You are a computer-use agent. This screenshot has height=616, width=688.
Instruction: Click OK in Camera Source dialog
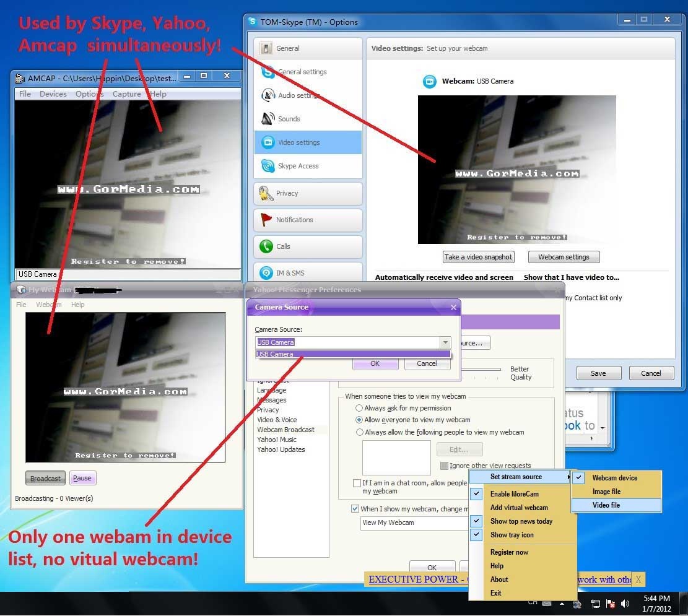pos(375,364)
